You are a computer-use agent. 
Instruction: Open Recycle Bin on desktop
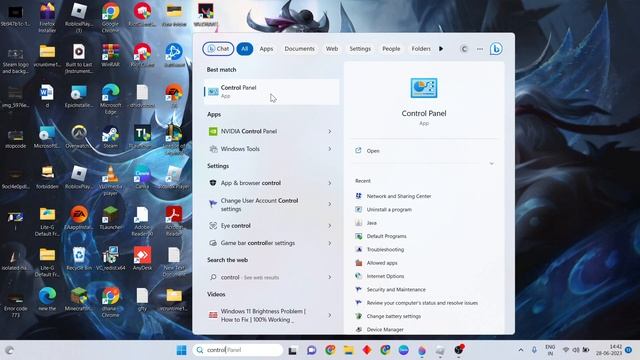[x=79, y=258]
